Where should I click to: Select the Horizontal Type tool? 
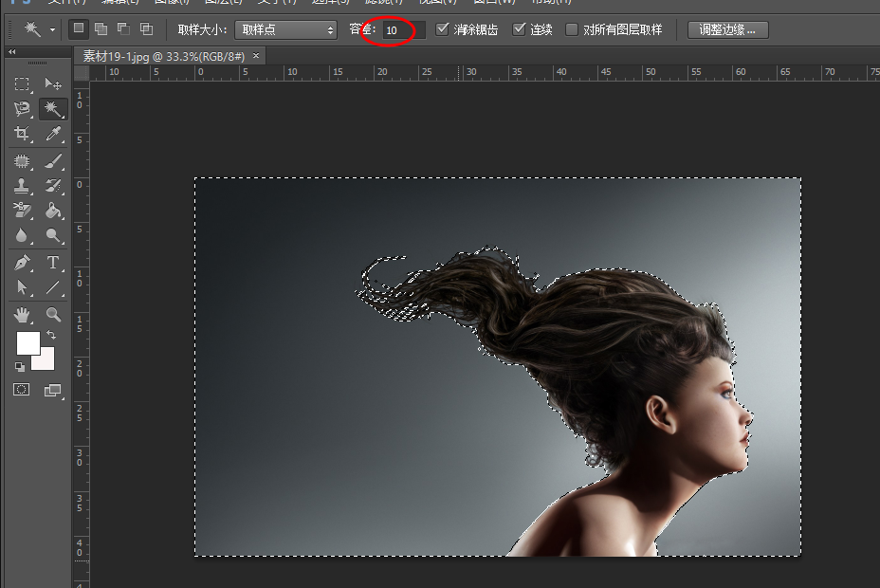tap(53, 263)
